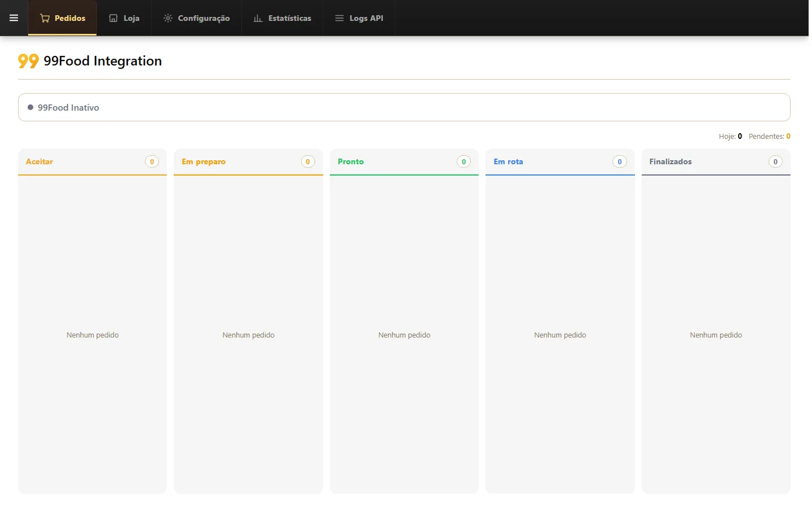This screenshot has height=508, width=812.
Task: Click the Em rota count badge
Action: (x=620, y=161)
